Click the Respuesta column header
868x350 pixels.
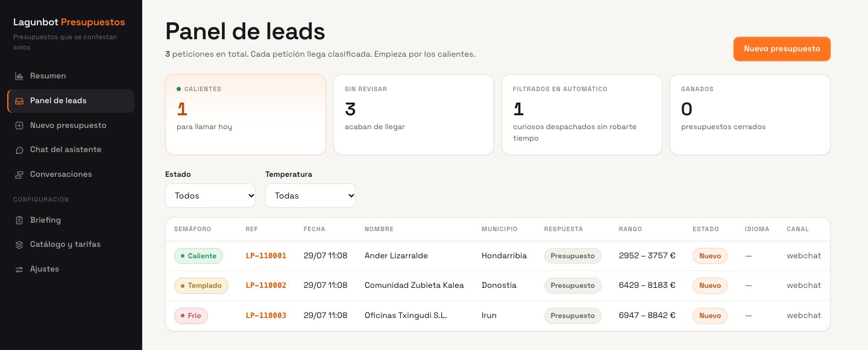pos(564,229)
